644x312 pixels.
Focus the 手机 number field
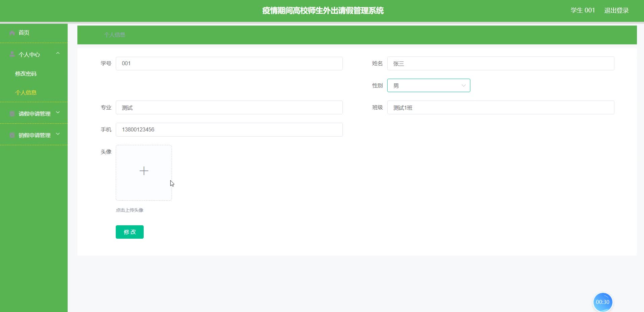tap(229, 129)
